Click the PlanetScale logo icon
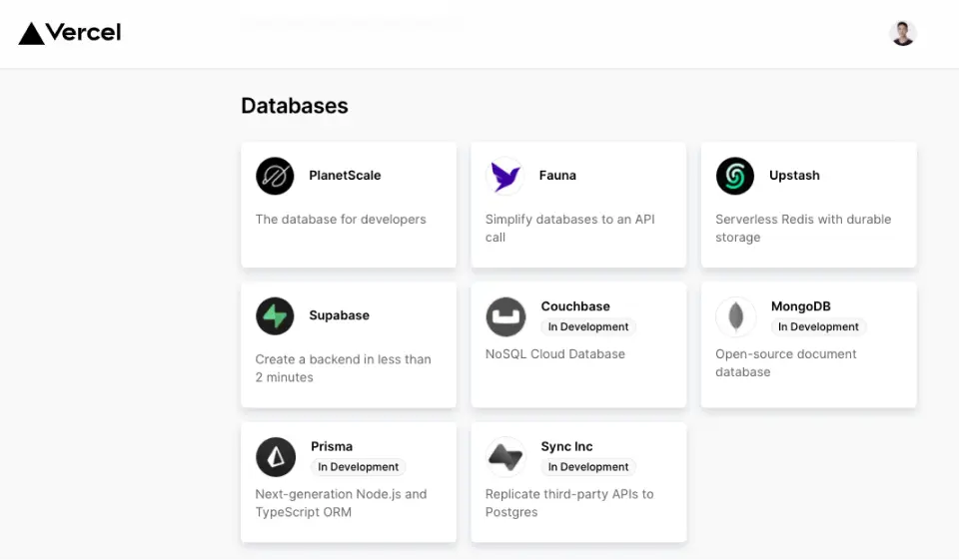The image size is (959, 560). tap(275, 176)
